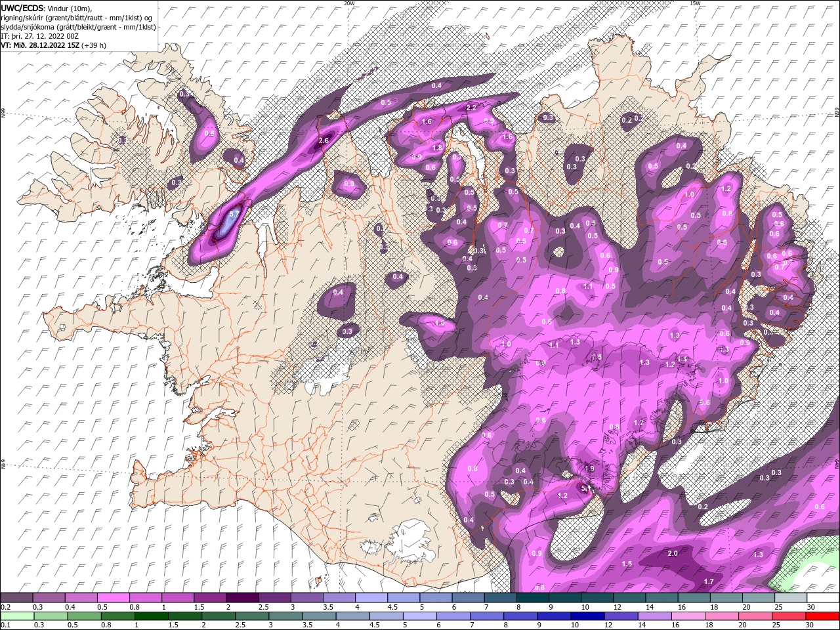Screen dimensions: 840x630
Task: Pick the light pink 16 swatch in the lower legend
Action: tap(688, 616)
